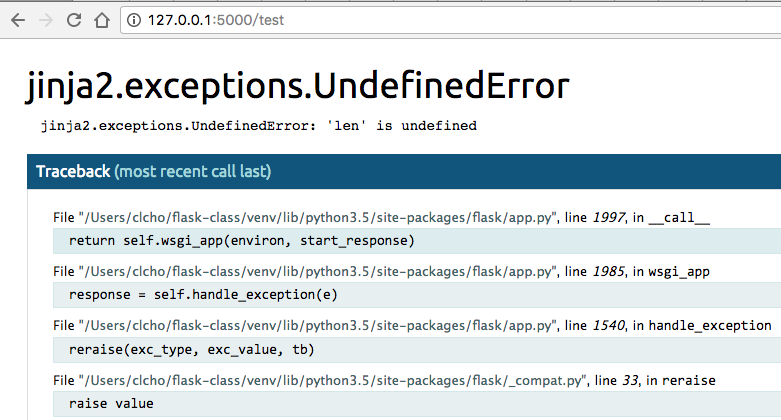Screen dimensions: 781x420
Task: Reload the current page
Action: pyautogui.click(x=74, y=19)
